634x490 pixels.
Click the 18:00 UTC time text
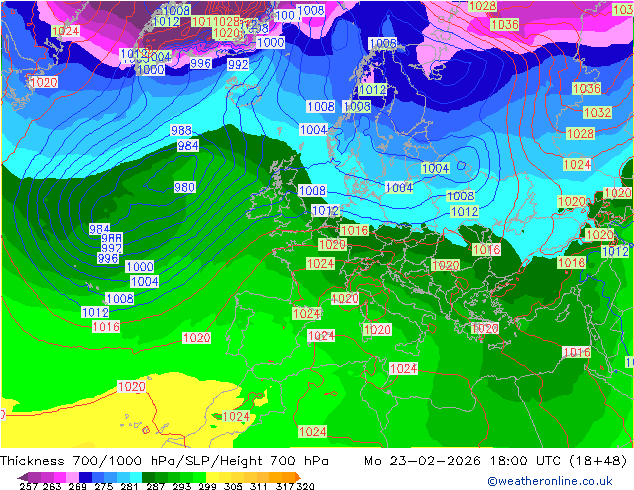click(x=525, y=461)
